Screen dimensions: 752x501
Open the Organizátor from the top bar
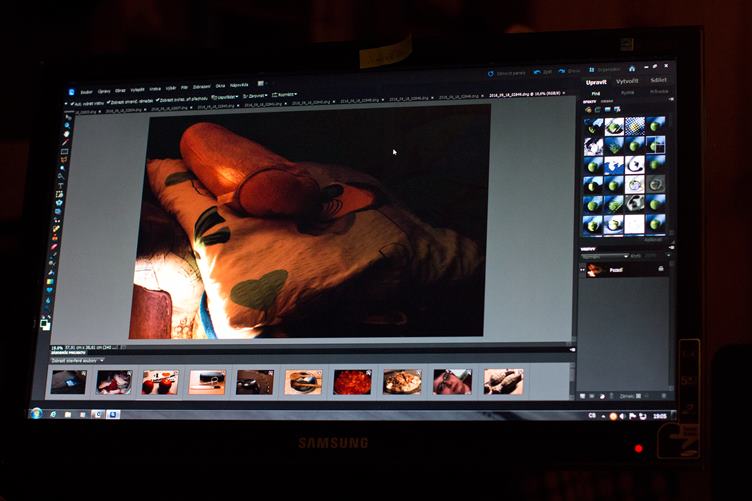[x=603, y=70]
